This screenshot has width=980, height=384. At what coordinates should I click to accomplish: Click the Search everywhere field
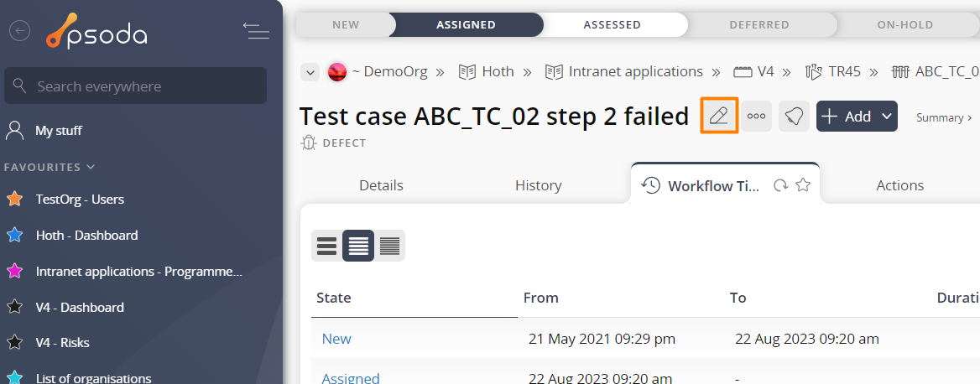136,86
